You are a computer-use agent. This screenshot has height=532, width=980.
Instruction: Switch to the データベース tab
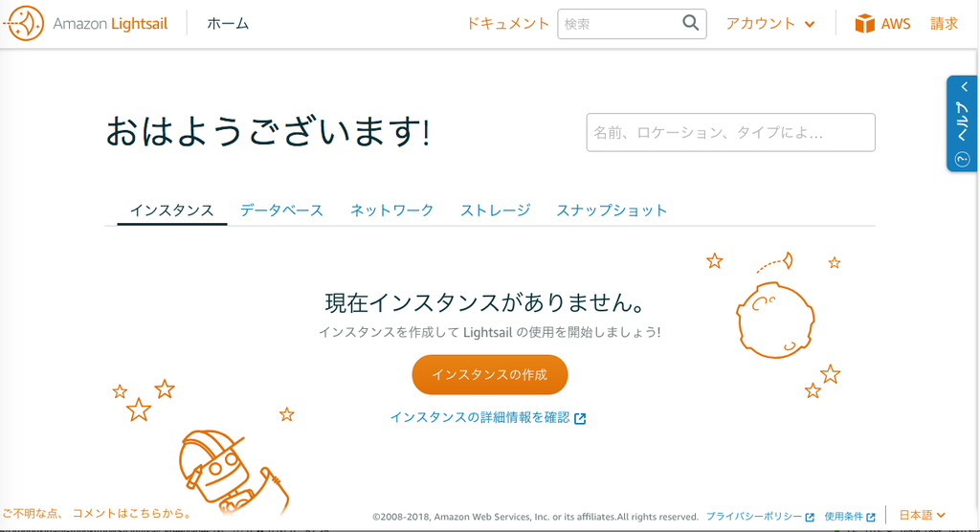pyautogui.click(x=281, y=211)
